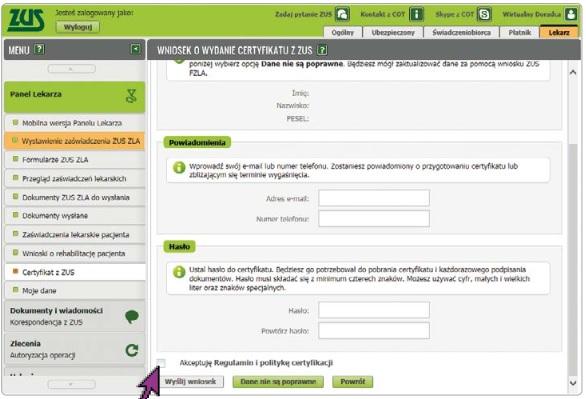Expand the menu list downward handle
The width and height of the screenshot is (586, 399).
coord(71,384)
